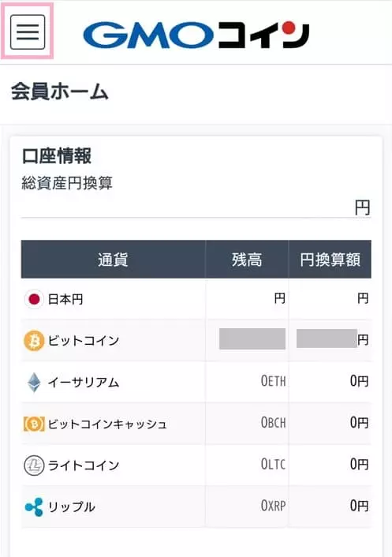Click the Bitcoin Cash icon
Viewport: 392px width, 557px height.
click(34, 424)
